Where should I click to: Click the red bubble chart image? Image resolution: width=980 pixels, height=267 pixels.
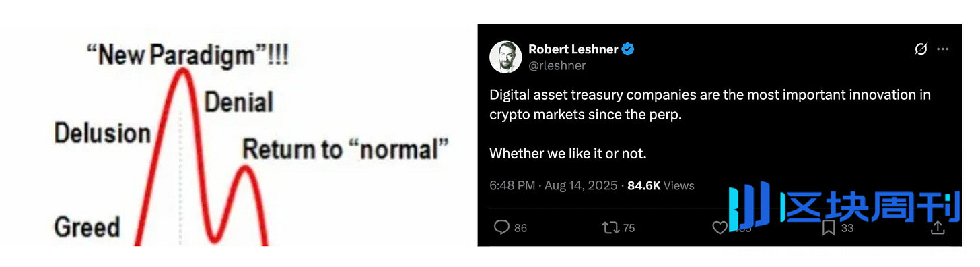click(252, 142)
